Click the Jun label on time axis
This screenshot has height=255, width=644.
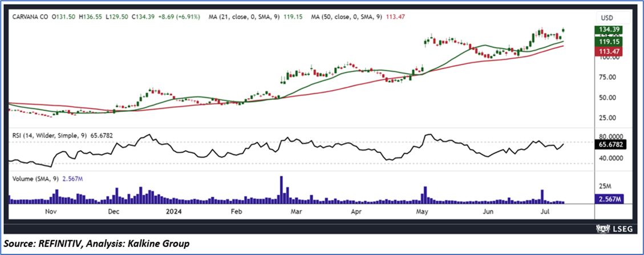[488, 212]
